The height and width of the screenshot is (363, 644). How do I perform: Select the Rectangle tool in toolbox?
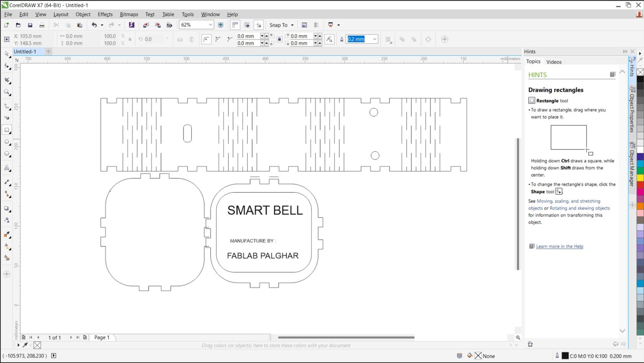click(x=7, y=130)
